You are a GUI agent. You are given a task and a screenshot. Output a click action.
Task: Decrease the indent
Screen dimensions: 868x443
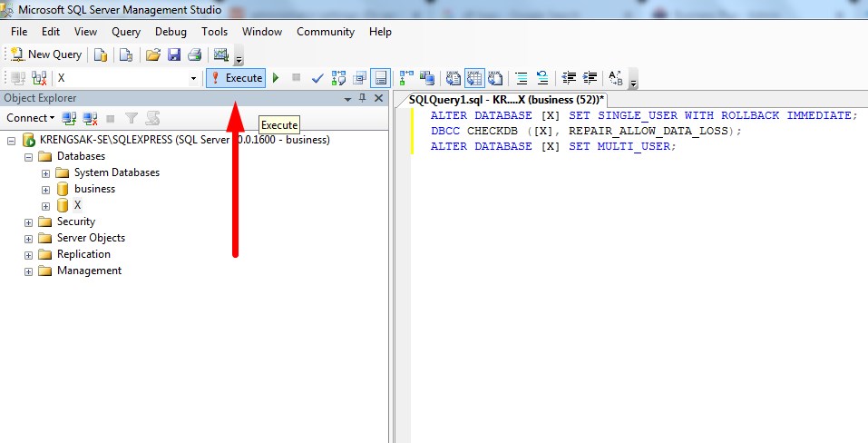[569, 78]
